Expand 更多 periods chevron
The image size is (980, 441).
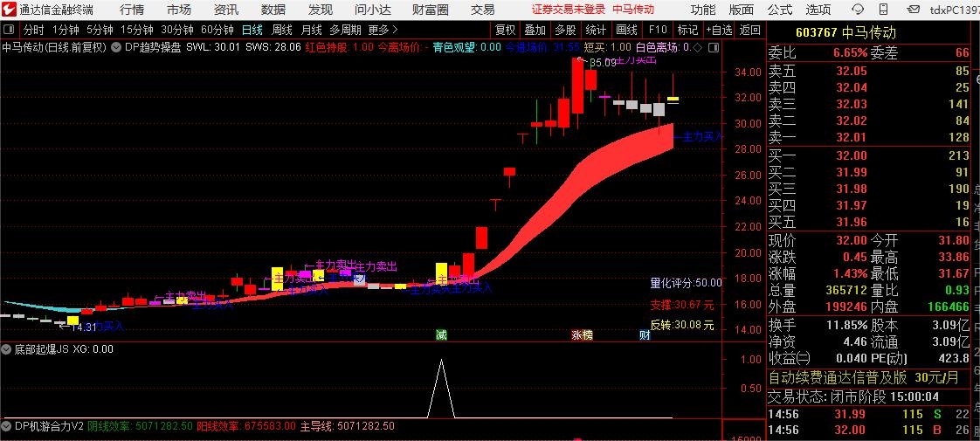pyautogui.click(x=395, y=30)
